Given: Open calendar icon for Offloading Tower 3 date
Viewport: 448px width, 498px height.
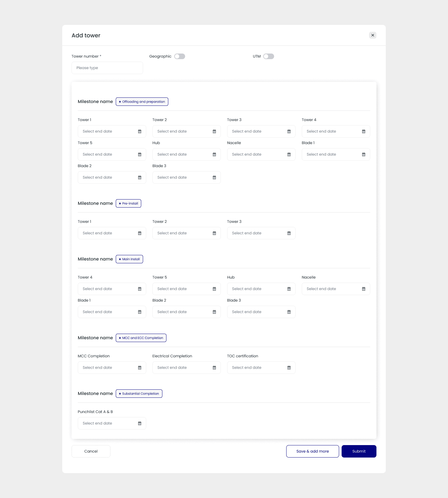Looking at the screenshot, I should click(289, 131).
